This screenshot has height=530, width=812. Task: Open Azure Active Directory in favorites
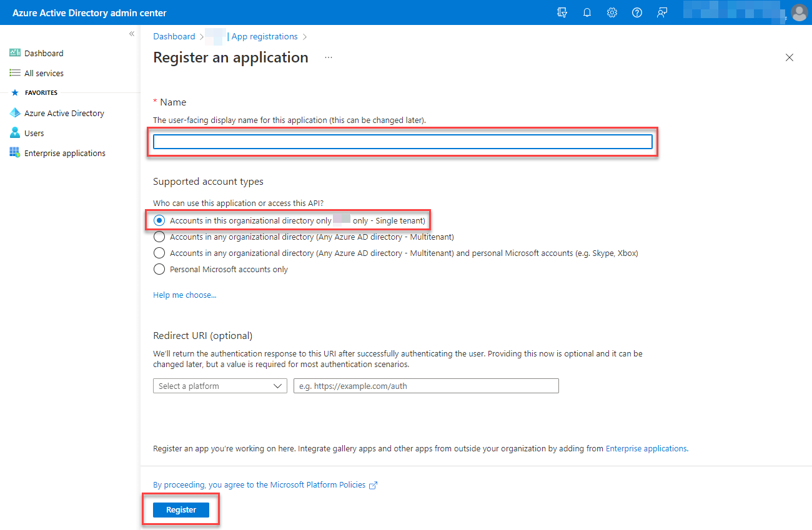pyautogui.click(x=64, y=113)
